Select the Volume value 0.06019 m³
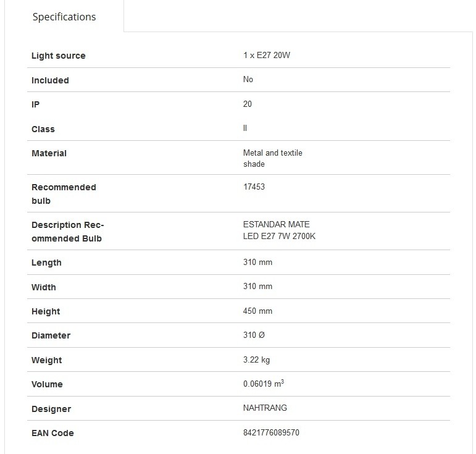 coord(264,383)
